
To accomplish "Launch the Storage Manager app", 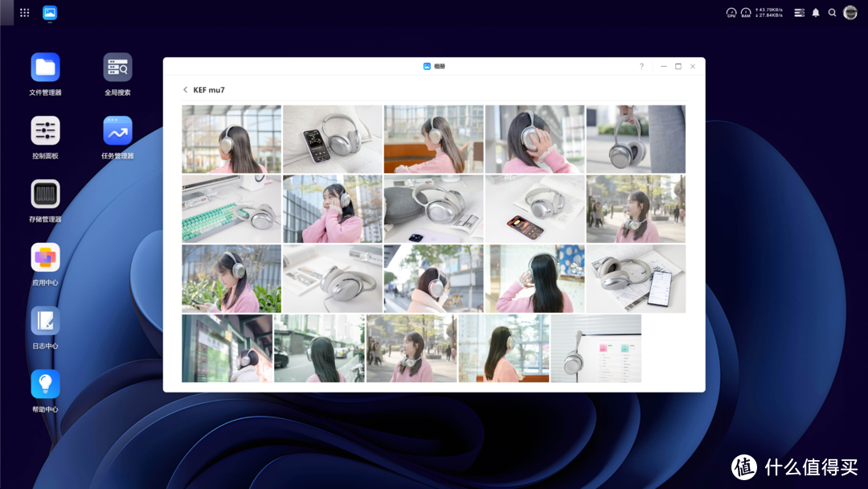I will (x=46, y=195).
